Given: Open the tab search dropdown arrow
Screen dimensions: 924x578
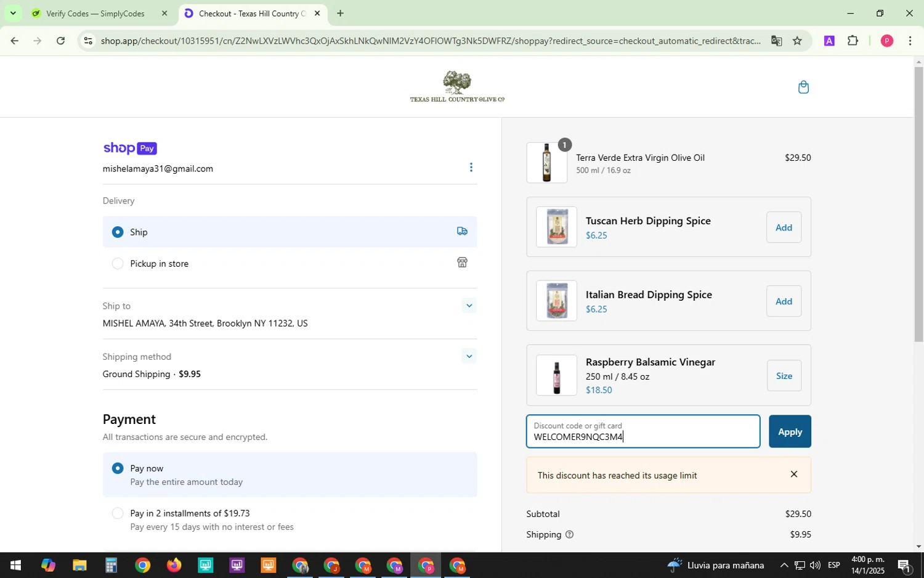Looking at the screenshot, I should point(12,13).
